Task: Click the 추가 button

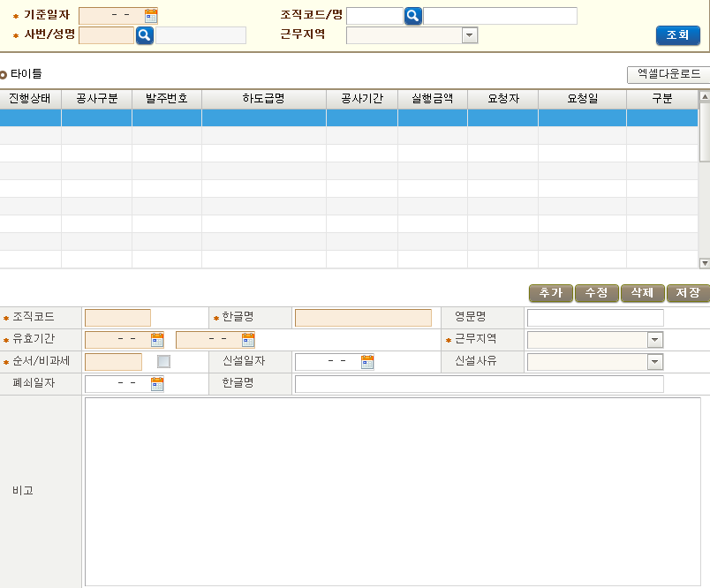Action: (x=551, y=293)
